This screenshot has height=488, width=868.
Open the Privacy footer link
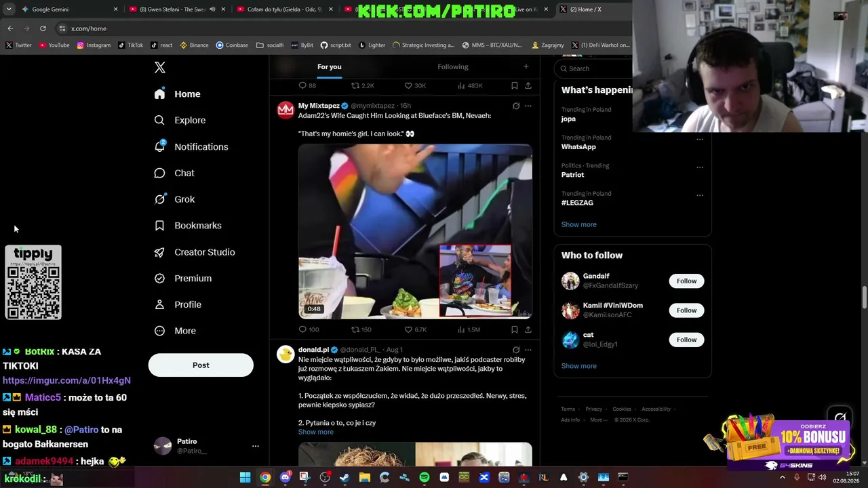point(593,409)
